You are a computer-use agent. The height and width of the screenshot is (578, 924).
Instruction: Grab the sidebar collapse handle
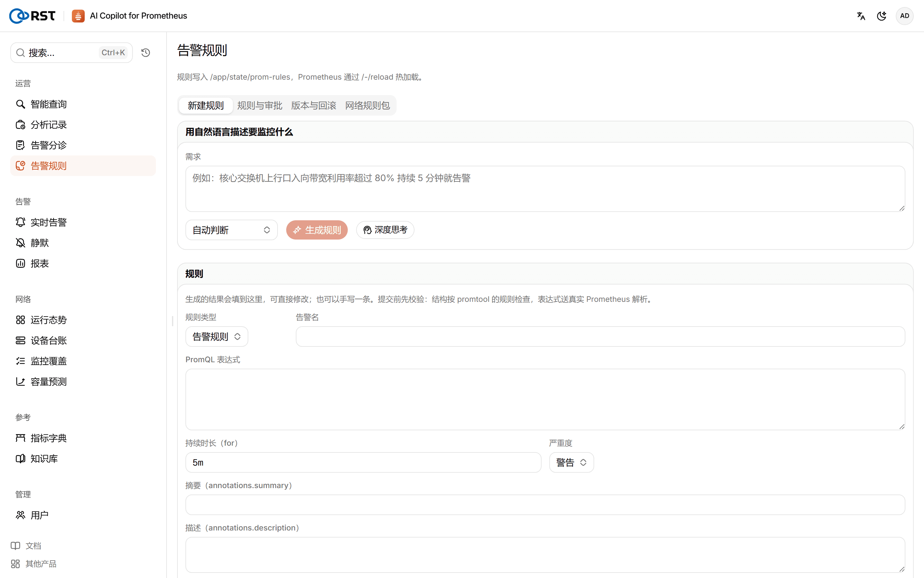pos(173,321)
